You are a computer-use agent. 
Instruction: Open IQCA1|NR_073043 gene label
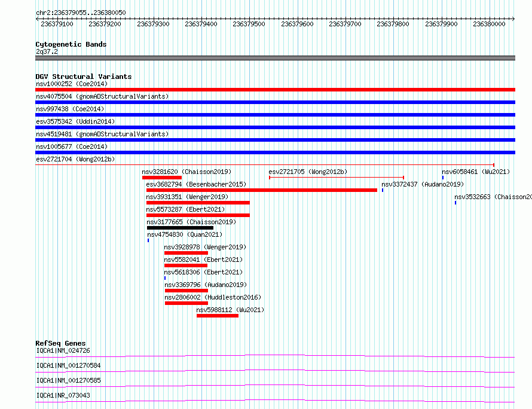63,395
